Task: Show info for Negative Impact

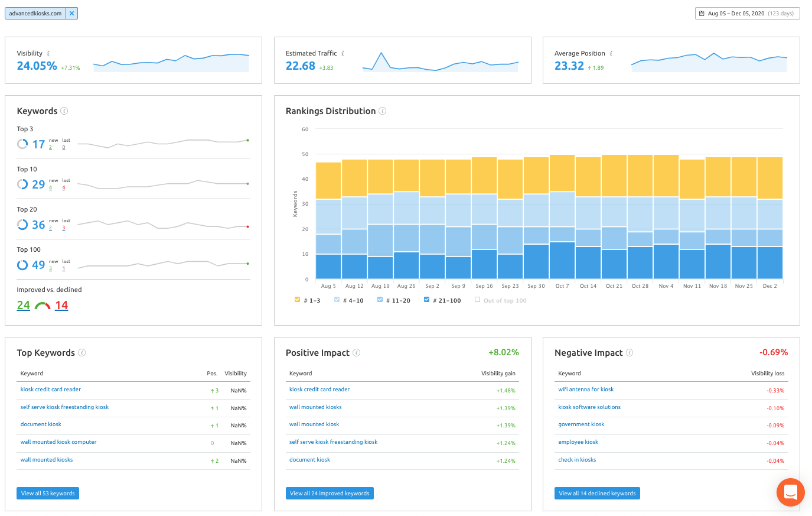Action: pyautogui.click(x=630, y=353)
